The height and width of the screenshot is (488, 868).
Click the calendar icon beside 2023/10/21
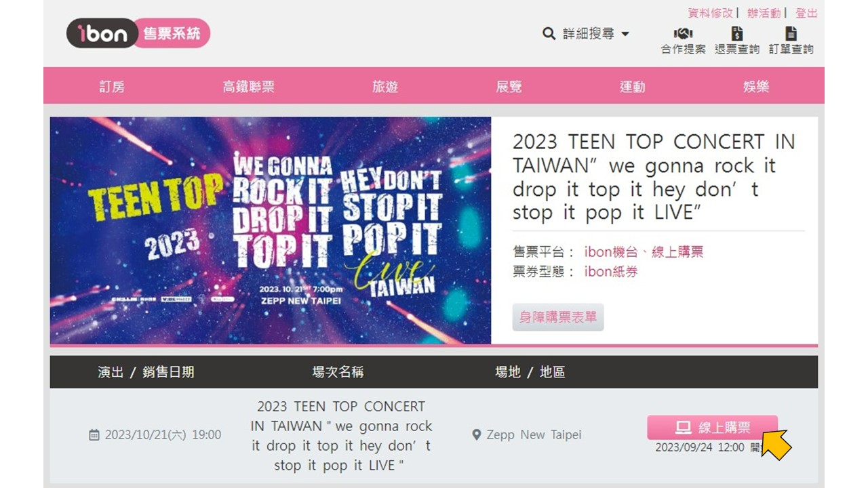click(x=94, y=434)
